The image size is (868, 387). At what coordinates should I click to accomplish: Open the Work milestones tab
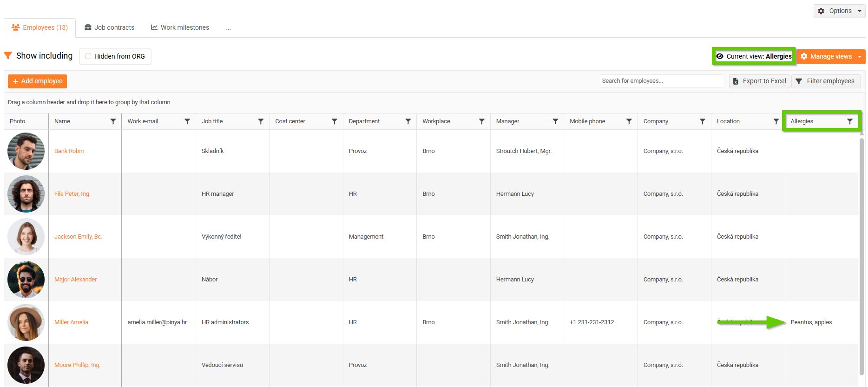[x=180, y=27]
